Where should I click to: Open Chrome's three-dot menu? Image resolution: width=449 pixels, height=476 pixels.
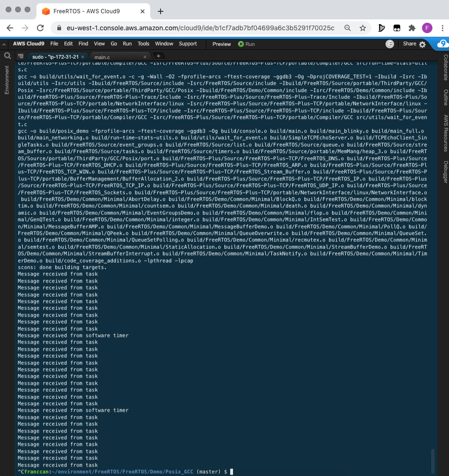(442, 28)
